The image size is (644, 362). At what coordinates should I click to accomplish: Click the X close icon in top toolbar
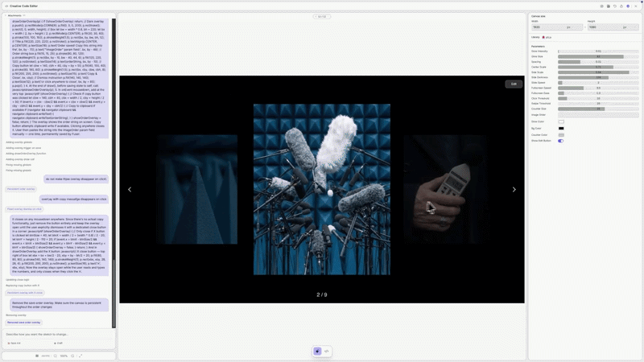(635, 6)
